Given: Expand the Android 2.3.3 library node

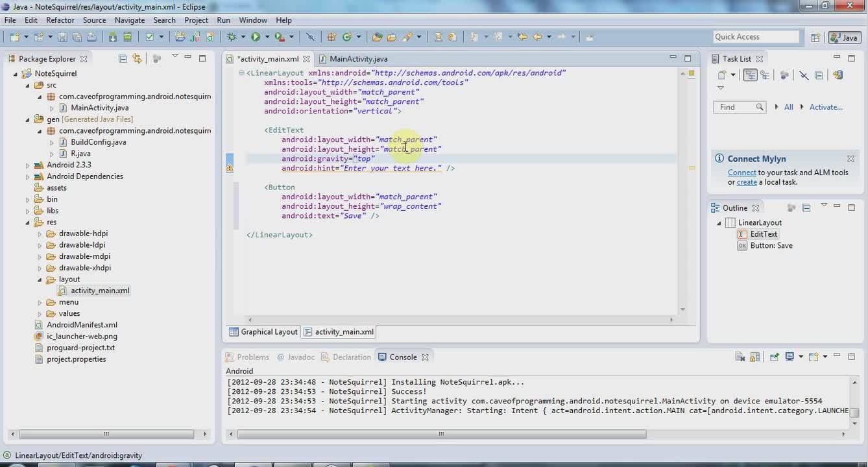Looking at the screenshot, I should pos(28,165).
